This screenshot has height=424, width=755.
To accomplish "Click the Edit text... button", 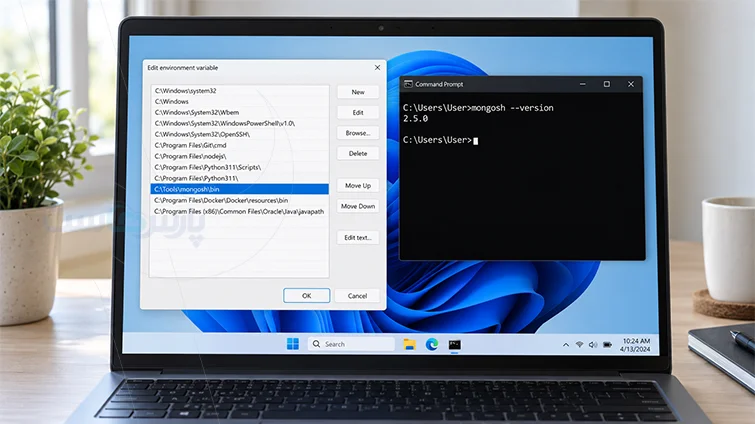I will pos(358,237).
